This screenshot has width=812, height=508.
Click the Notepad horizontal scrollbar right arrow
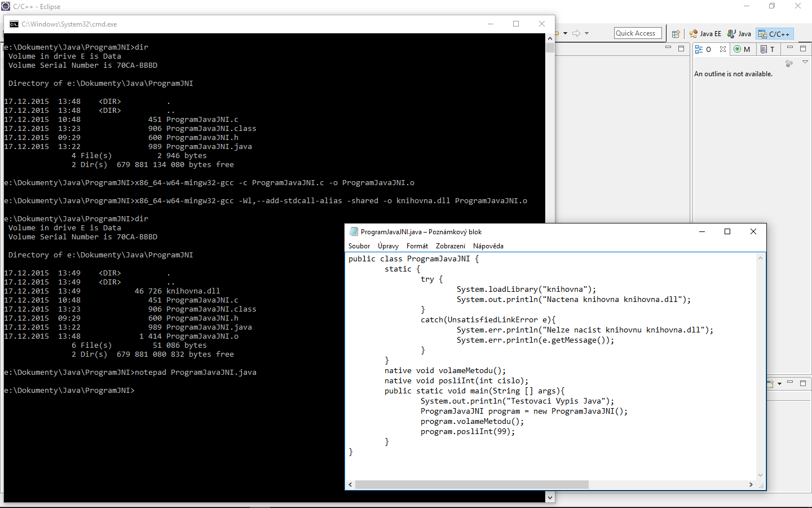750,484
